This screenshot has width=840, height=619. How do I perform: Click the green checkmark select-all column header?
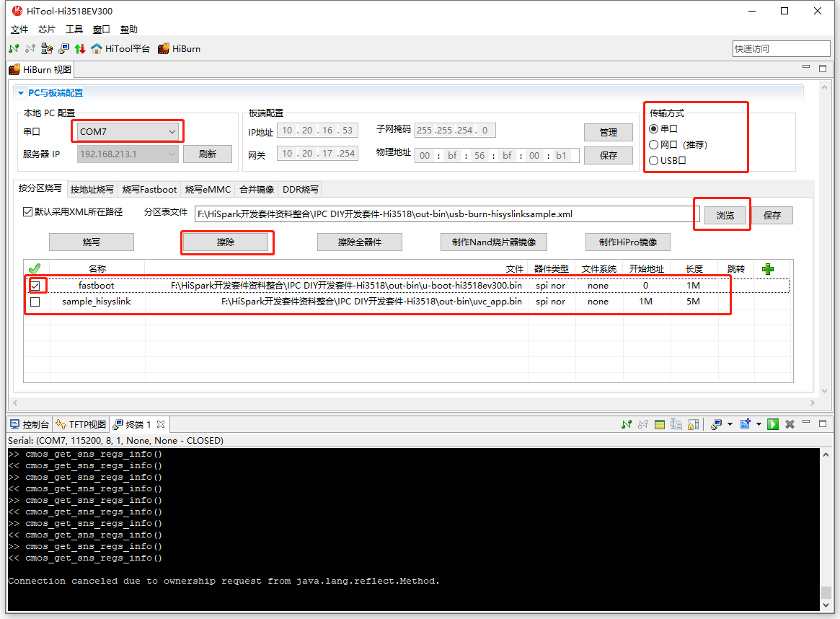point(35,268)
